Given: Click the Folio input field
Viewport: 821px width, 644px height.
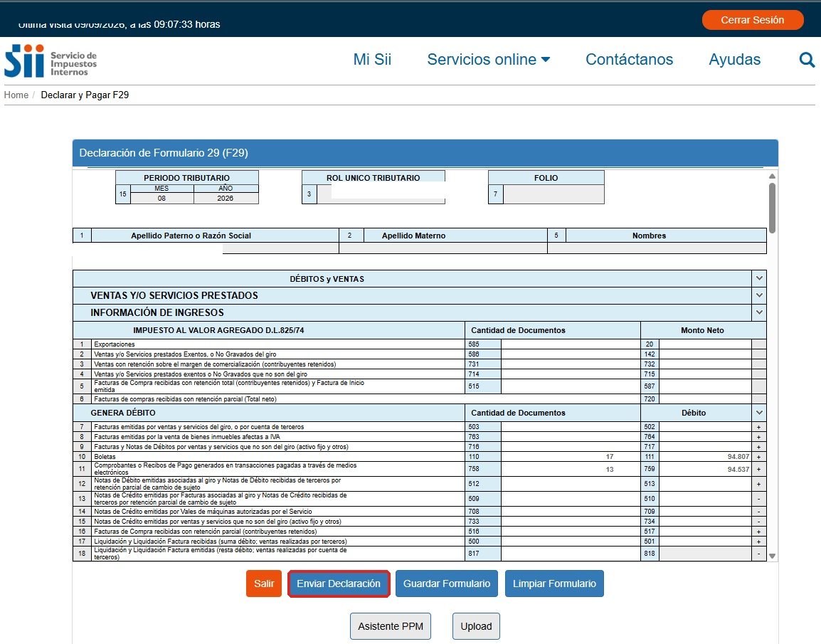Looking at the screenshot, I should pos(553,194).
